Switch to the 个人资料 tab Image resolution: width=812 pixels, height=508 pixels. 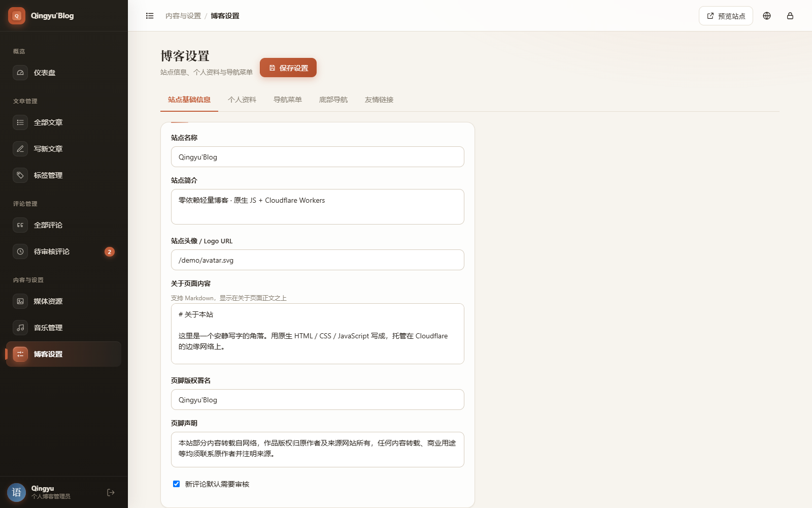click(242, 100)
